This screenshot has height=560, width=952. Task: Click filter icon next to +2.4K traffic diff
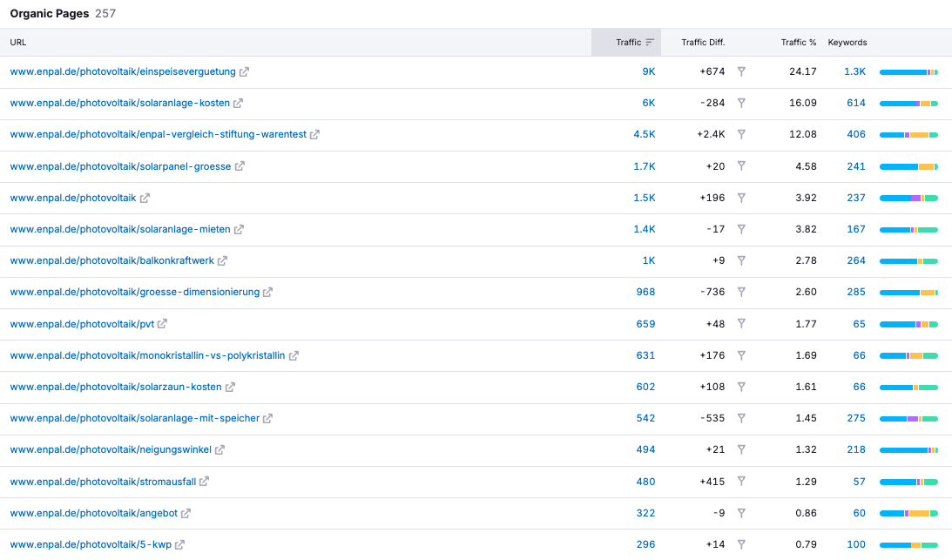pos(741,134)
